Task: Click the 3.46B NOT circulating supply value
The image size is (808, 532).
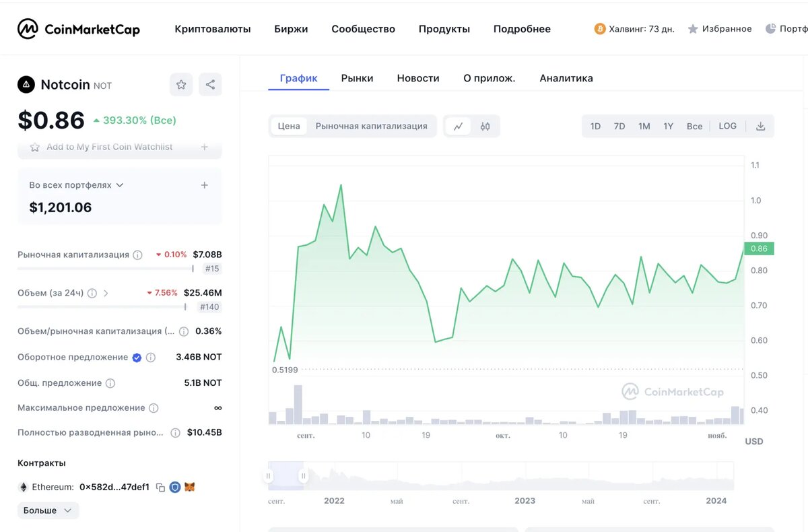Action: click(x=199, y=358)
